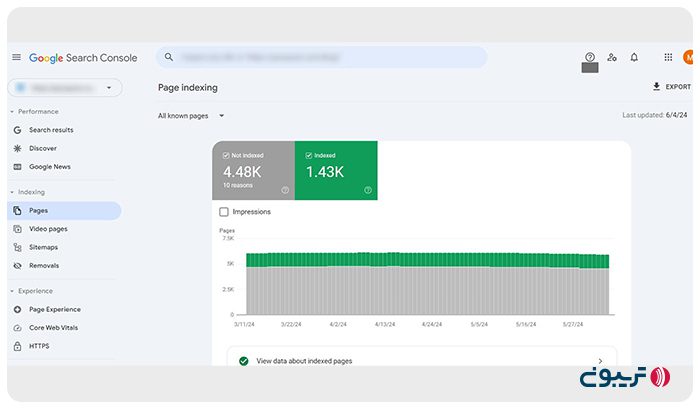Viewport: 700px width, 408px height.
Task: Click the URL inspection search field
Action: [321, 57]
